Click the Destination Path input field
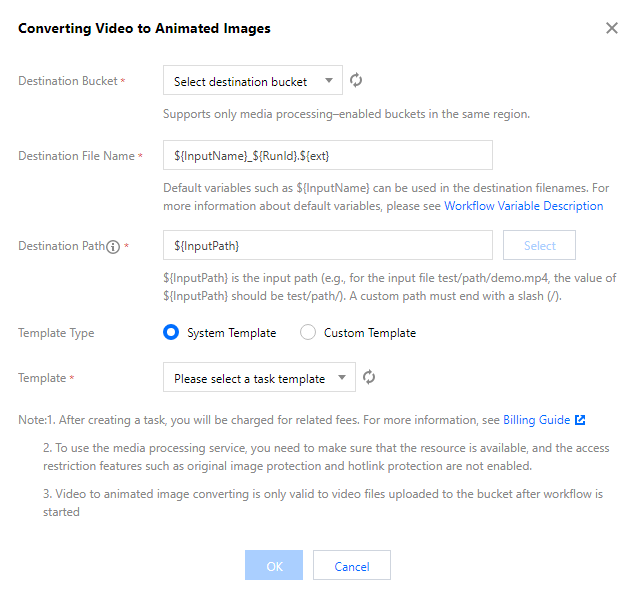Screen dimensions: 622x599 click(327, 245)
